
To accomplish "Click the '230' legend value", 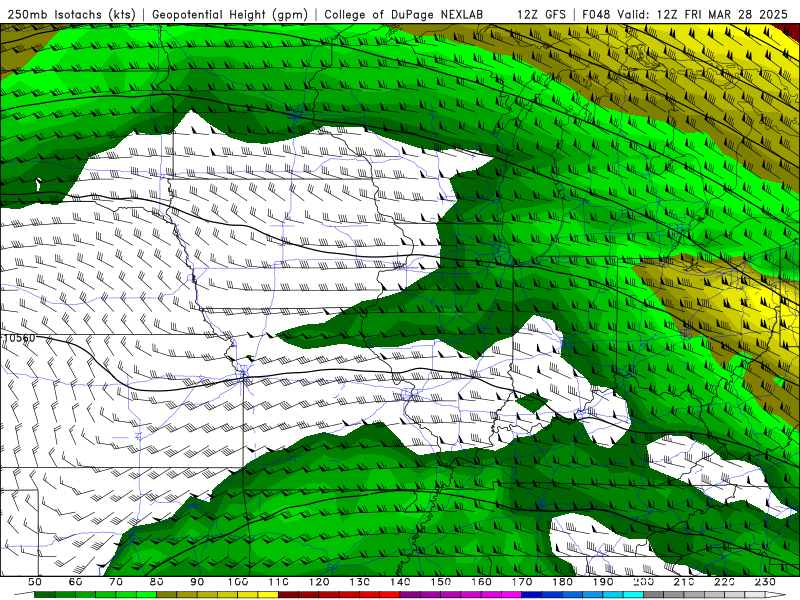I will [x=765, y=582].
